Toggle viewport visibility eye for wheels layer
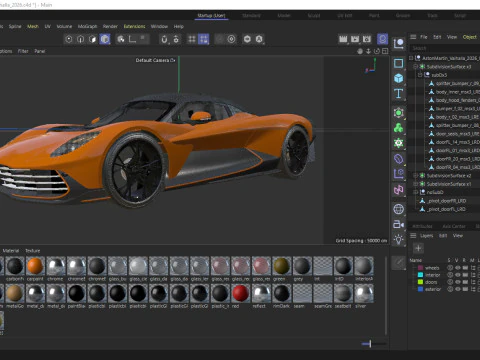This screenshot has height=360, width=480. 458,268
